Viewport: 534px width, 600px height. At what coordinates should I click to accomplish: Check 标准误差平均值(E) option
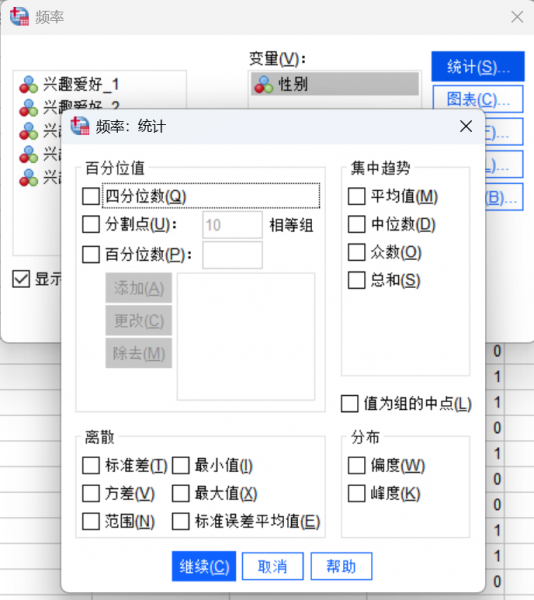pos(181,521)
